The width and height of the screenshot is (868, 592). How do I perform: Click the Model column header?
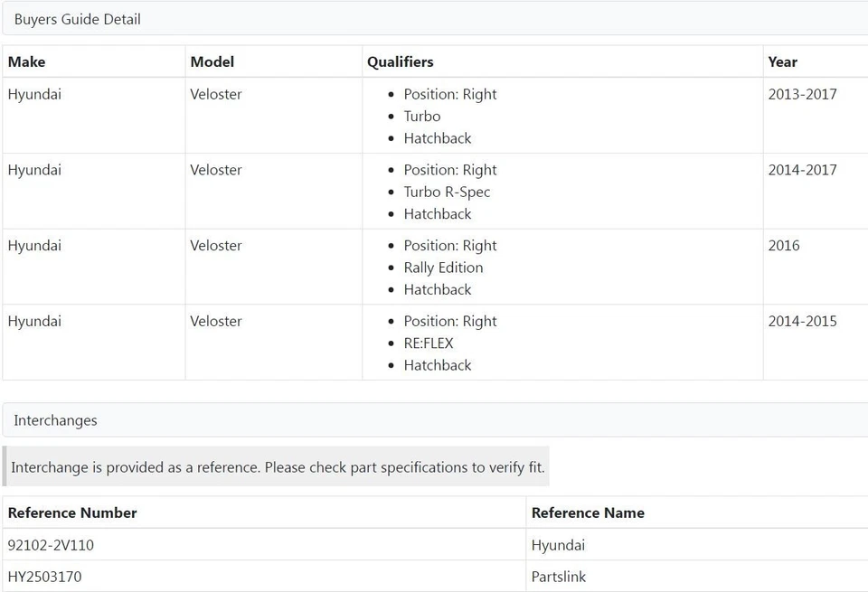212,61
